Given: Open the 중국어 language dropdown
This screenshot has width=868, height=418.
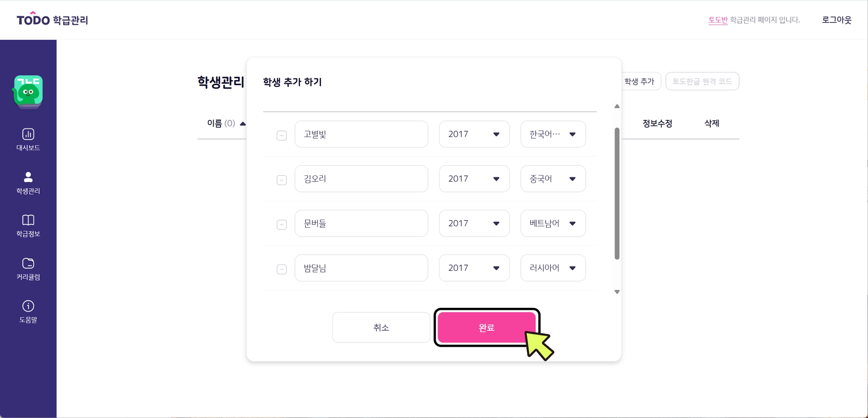Looking at the screenshot, I should point(553,179).
